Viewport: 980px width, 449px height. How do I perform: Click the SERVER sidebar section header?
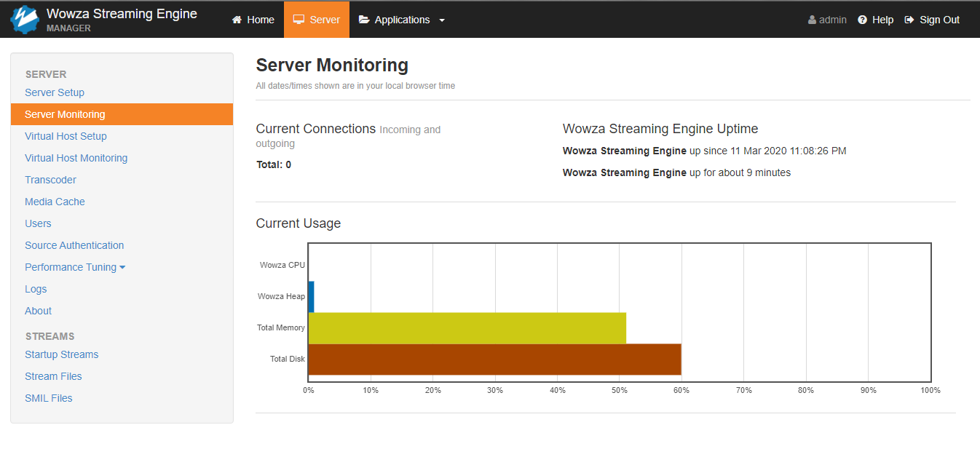tap(46, 74)
